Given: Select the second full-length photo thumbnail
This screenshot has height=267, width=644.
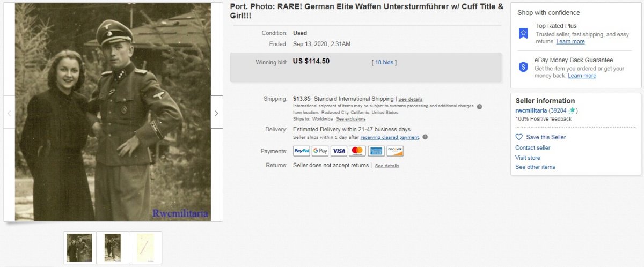Looking at the screenshot, I should [113, 248].
